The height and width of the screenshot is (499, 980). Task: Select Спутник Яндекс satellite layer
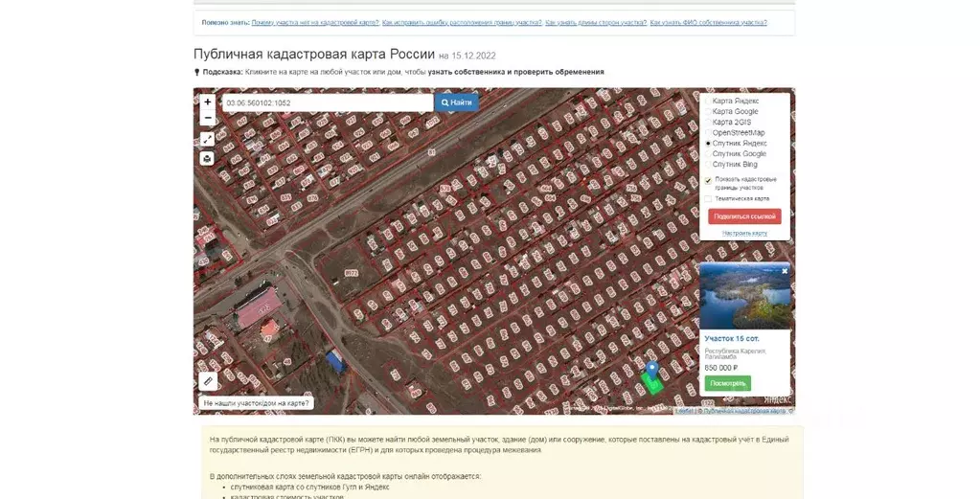click(737, 143)
